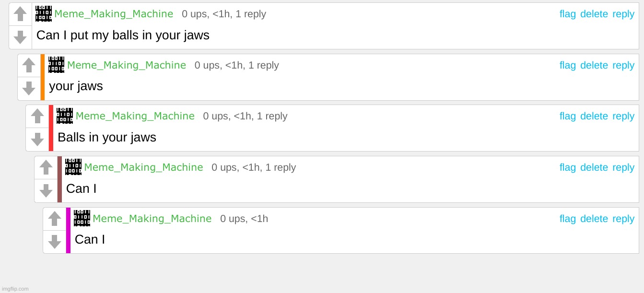This screenshot has height=293, width=644.
Task: Upvote the 'your jaws' reply
Action: (x=29, y=65)
